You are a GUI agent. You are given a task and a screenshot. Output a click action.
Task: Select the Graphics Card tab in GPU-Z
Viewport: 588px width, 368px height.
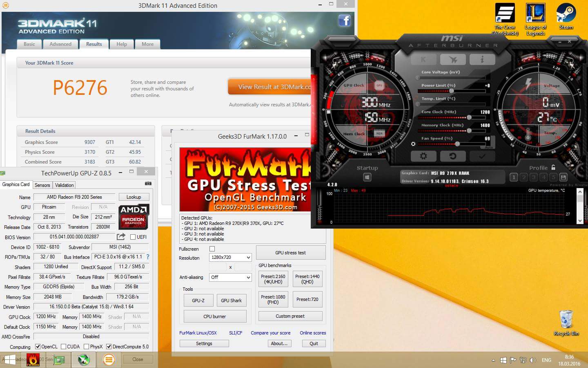16,184
